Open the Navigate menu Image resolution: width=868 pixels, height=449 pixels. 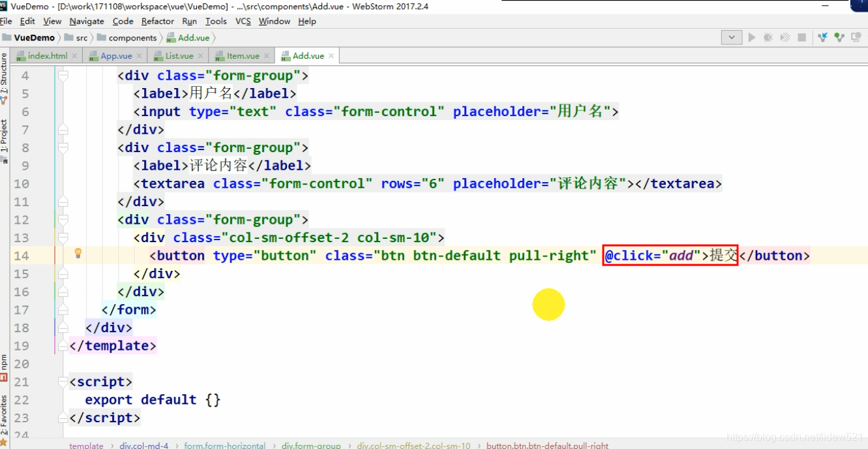coord(87,22)
